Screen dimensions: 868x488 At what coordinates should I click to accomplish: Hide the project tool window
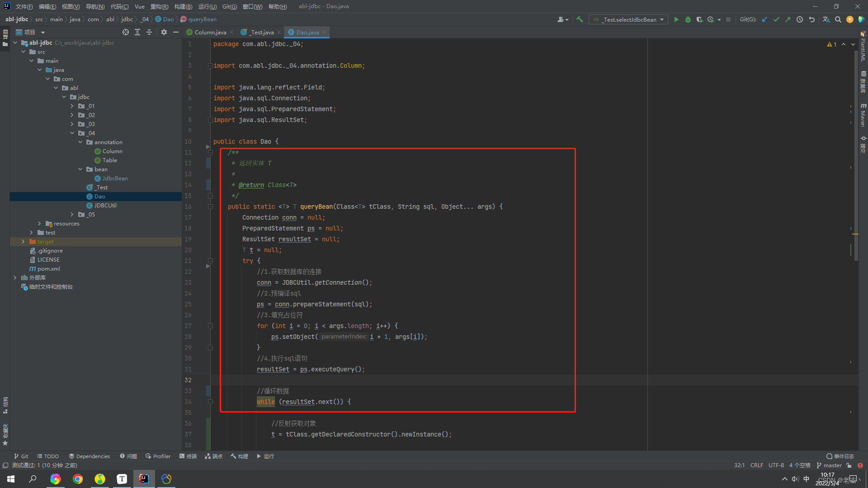coord(176,32)
